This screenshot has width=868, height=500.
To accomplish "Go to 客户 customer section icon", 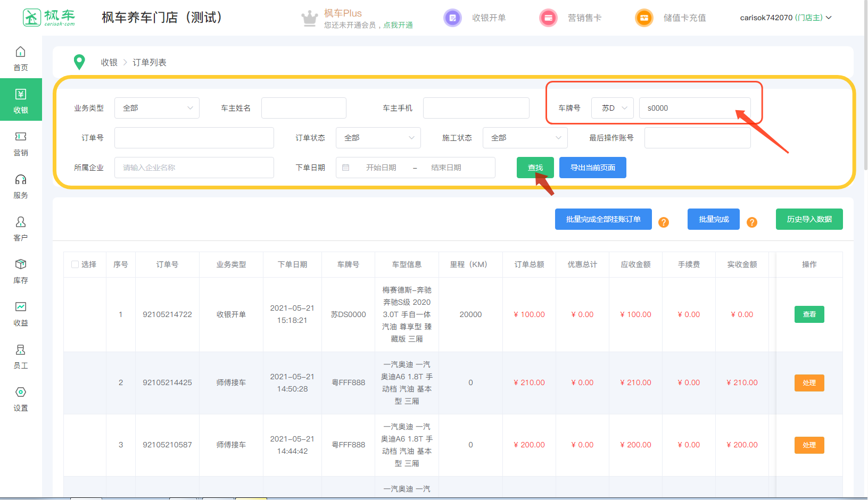I will pos(21,222).
